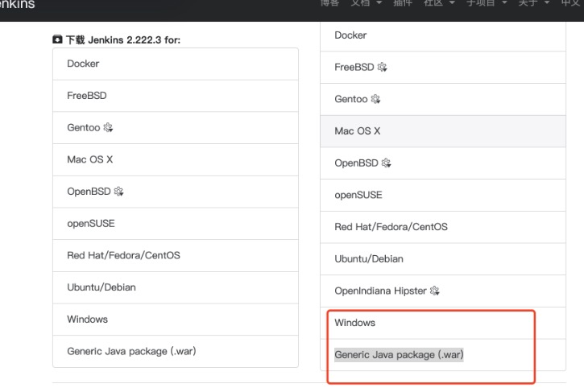The image size is (584, 392).
Task: Click the gear icon beside OpenBSD in the right-hand list
Action: (386, 163)
